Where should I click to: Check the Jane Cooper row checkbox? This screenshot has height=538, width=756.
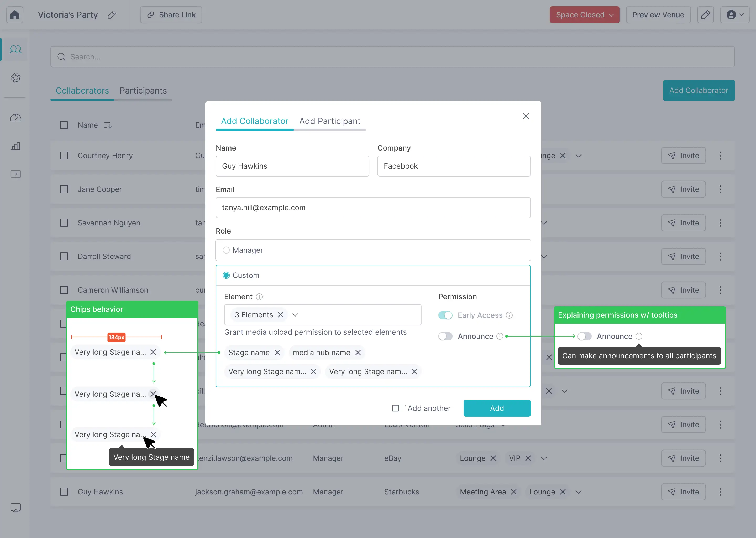64,189
